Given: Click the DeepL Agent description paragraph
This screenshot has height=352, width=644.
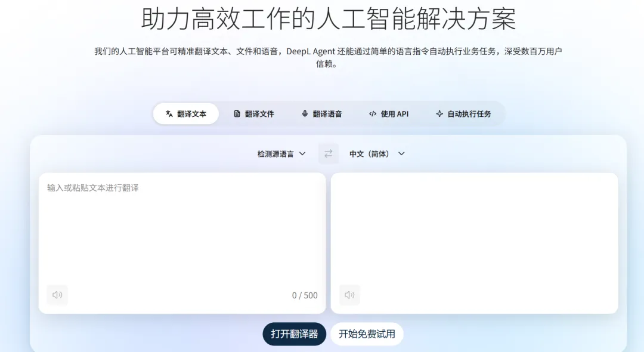Looking at the screenshot, I should [328, 57].
